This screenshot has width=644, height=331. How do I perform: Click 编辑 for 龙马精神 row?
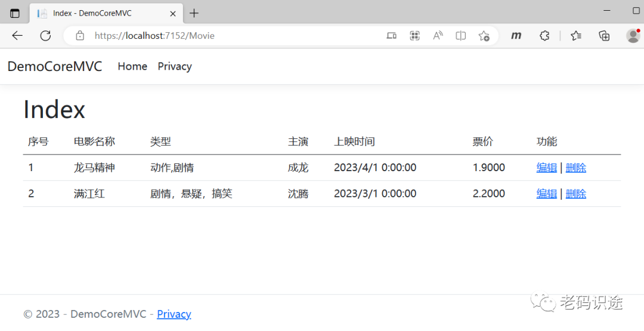point(547,168)
